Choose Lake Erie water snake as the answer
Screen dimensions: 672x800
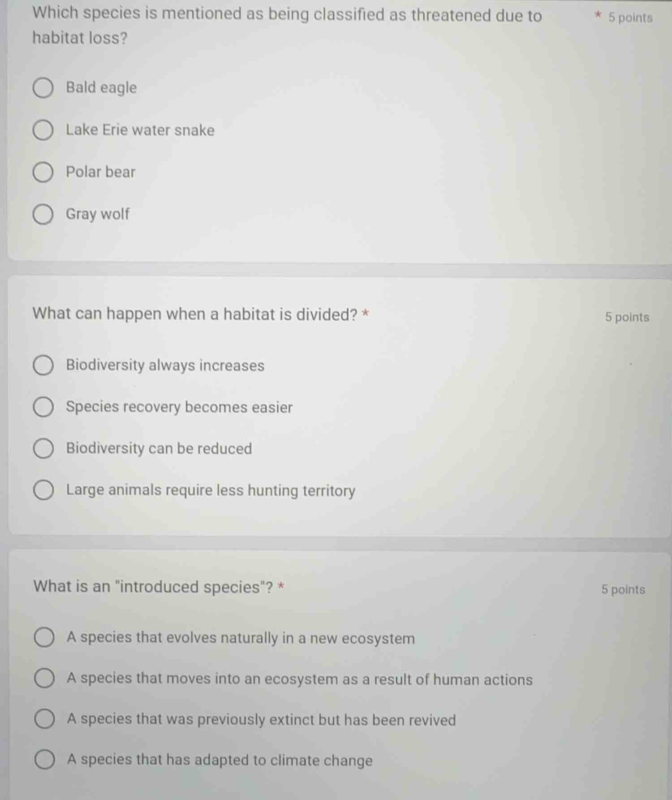43,130
